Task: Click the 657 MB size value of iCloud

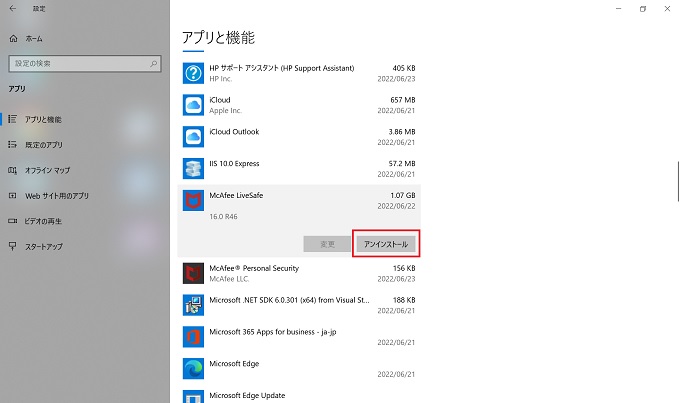Action: tap(402, 100)
